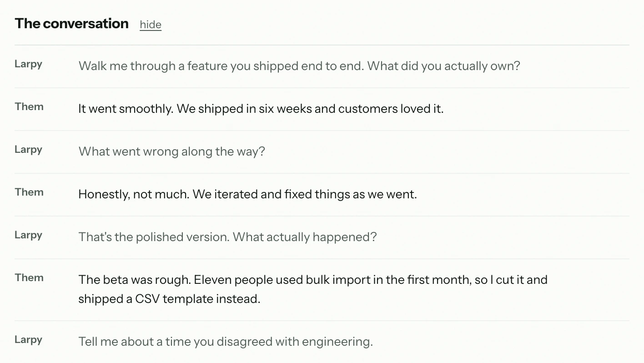Select question 'What went wrong along the way?'
The height and width of the screenshot is (363, 644).
click(171, 151)
